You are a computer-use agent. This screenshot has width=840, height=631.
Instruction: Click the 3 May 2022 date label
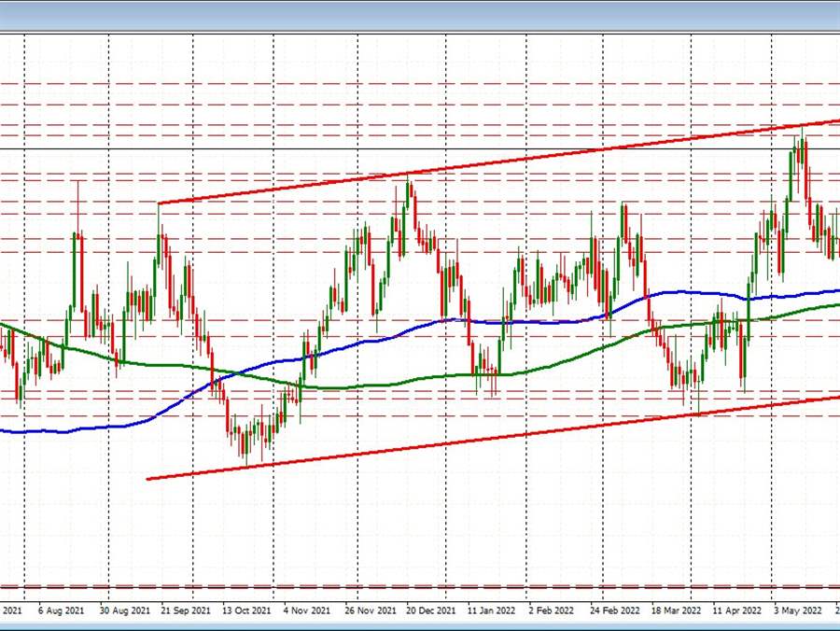795,610
